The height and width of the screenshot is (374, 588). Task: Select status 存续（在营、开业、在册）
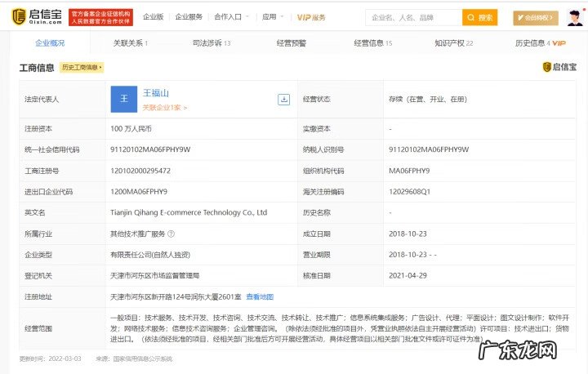click(427, 100)
